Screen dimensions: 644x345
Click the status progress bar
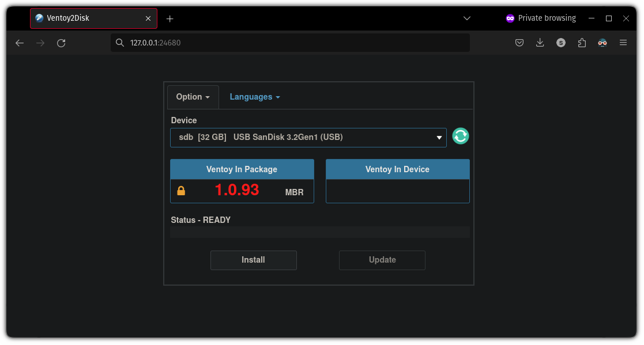tap(319, 232)
